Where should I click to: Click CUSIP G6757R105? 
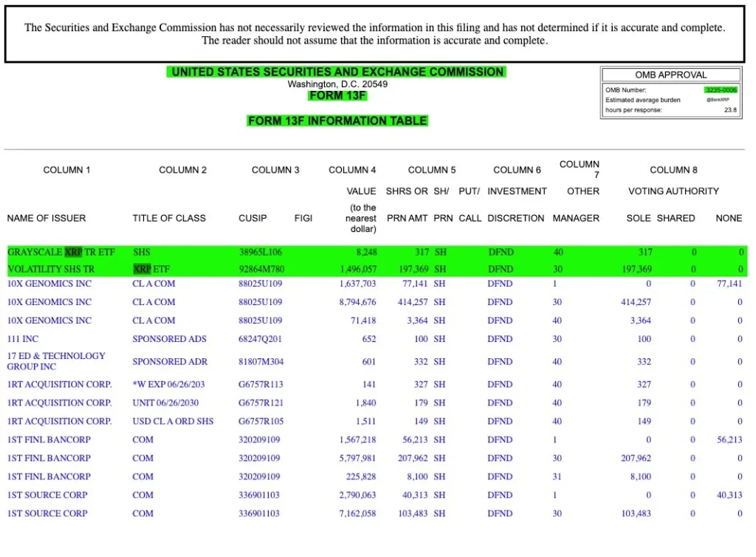[261, 421]
